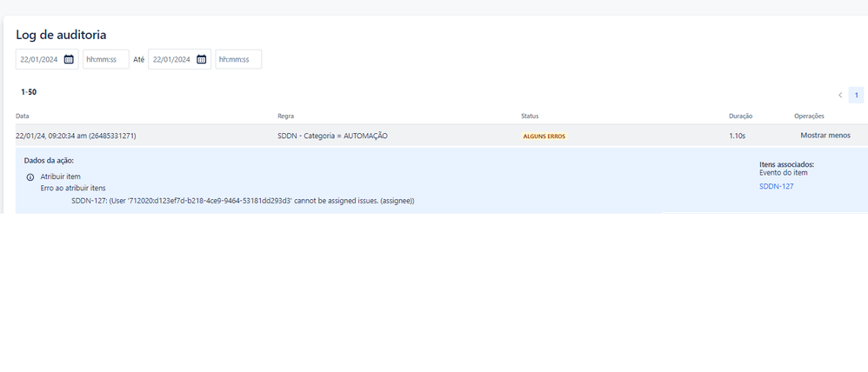Viewport: 868px width, 372px height.
Task: Go to previous page arrow
Action: point(840,96)
